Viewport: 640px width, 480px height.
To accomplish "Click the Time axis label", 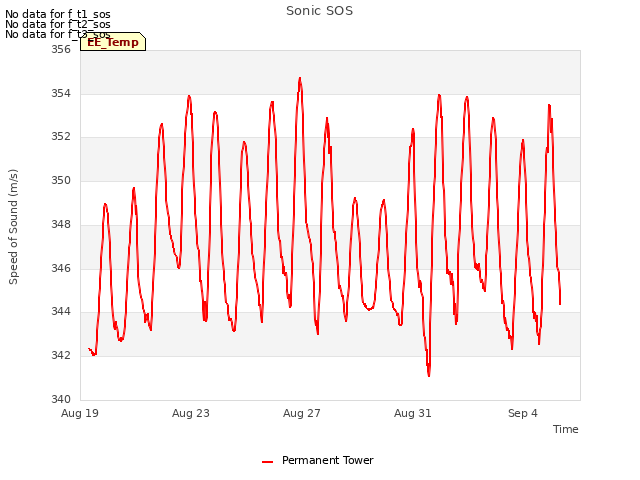I will (x=565, y=429).
